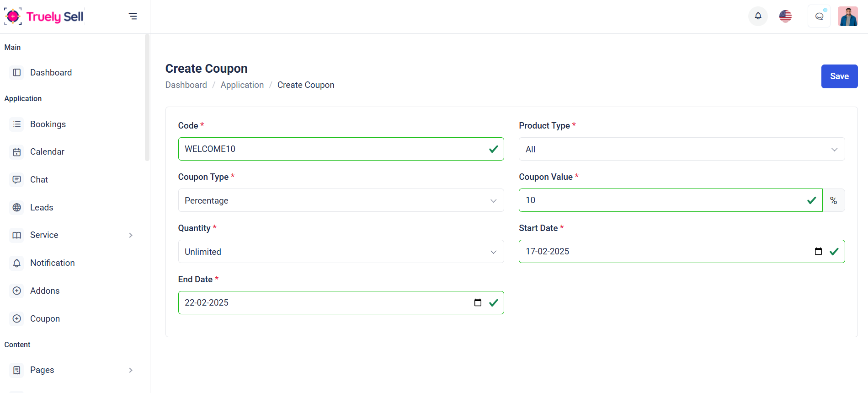Open End Date calendar picker icon
This screenshot has width=868, height=393.
click(x=478, y=302)
